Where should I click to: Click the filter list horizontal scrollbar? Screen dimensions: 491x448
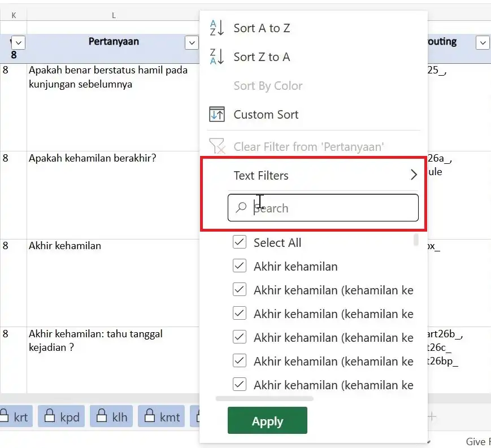pos(264,398)
